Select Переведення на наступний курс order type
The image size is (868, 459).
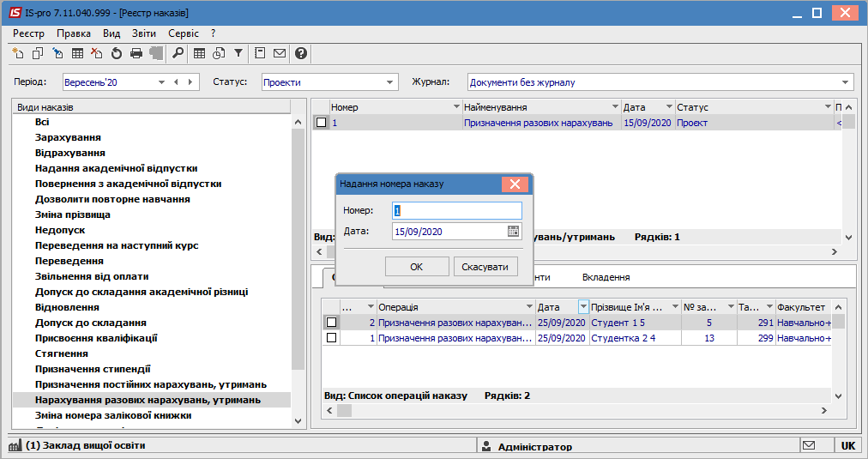click(x=117, y=245)
